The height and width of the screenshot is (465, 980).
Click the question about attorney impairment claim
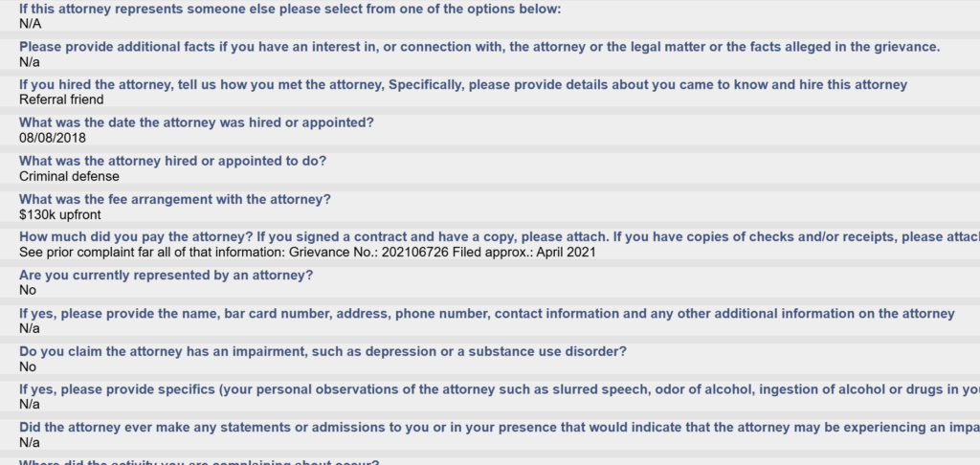(323, 351)
